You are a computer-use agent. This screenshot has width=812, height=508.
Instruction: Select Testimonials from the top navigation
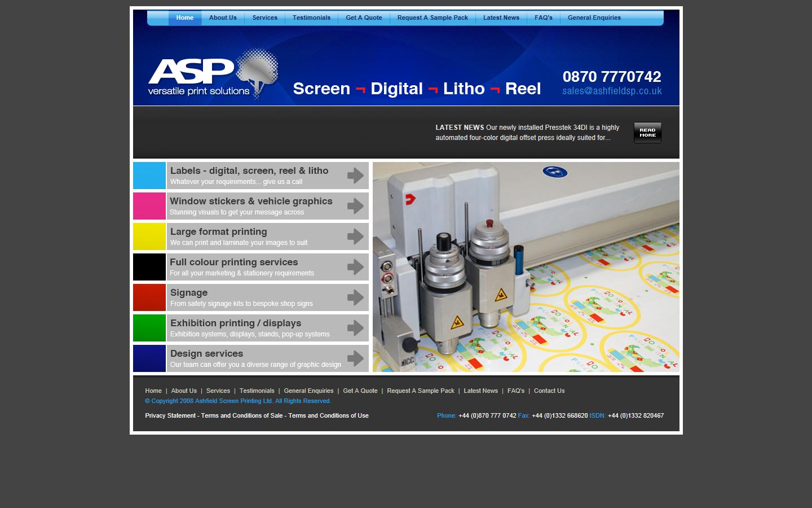[311, 17]
